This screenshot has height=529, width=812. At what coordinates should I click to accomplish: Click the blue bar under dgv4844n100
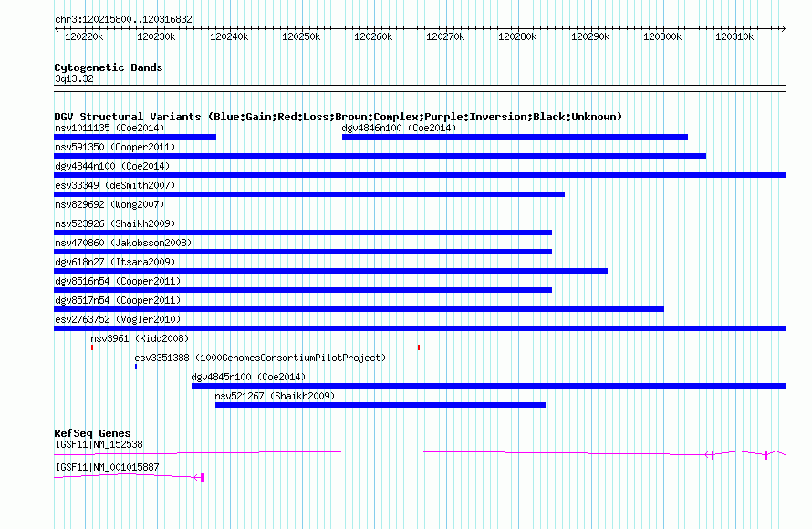420,175
